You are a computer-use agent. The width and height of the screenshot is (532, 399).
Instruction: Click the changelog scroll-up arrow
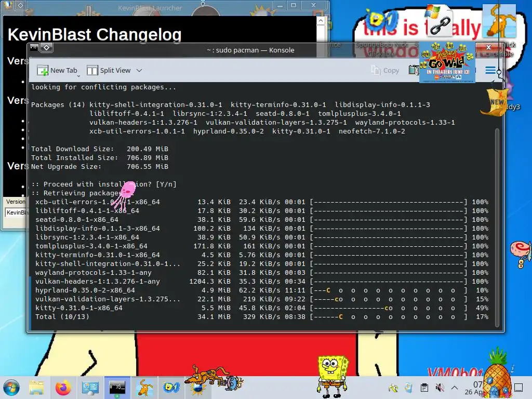click(321, 21)
